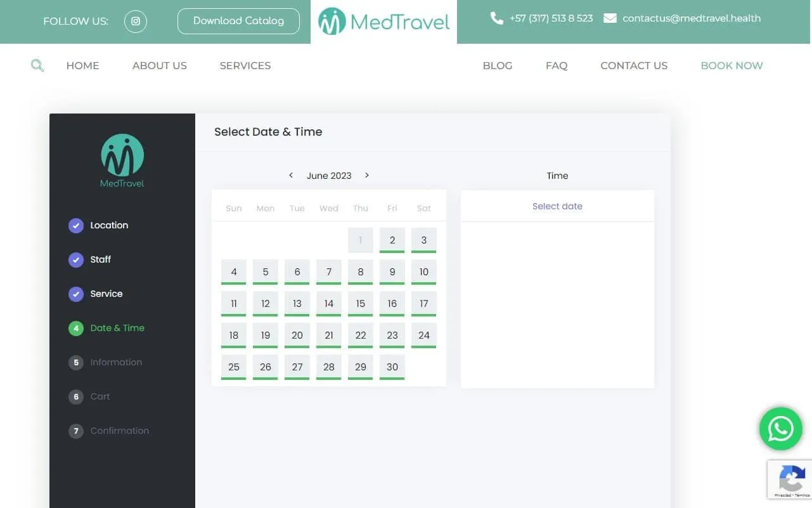
Task: Click the sidebar MedTravel logo
Action: [x=122, y=161]
